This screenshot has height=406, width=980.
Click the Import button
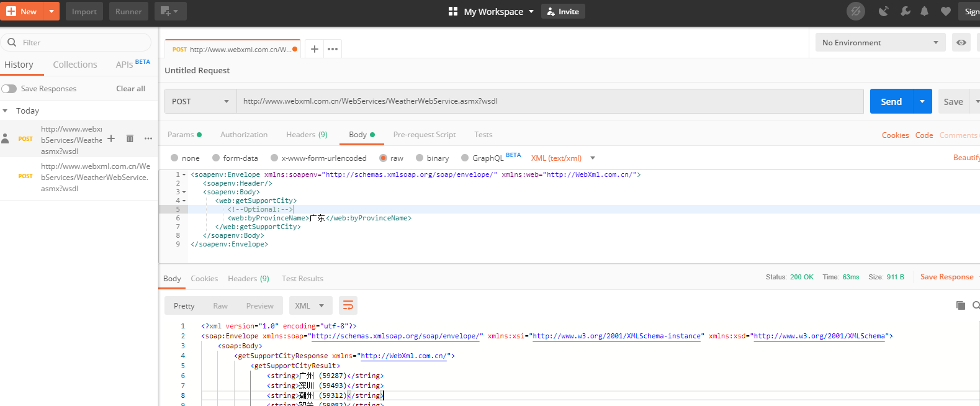pyautogui.click(x=84, y=11)
